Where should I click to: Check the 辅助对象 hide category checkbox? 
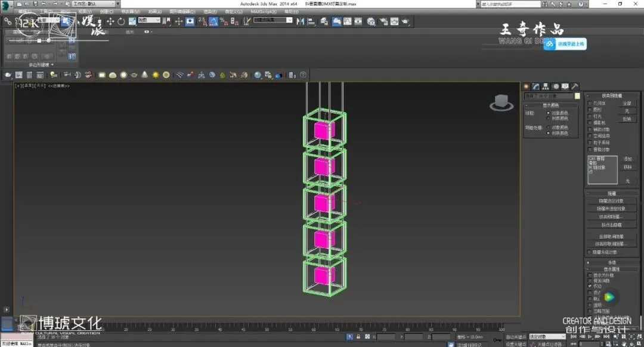click(x=590, y=129)
